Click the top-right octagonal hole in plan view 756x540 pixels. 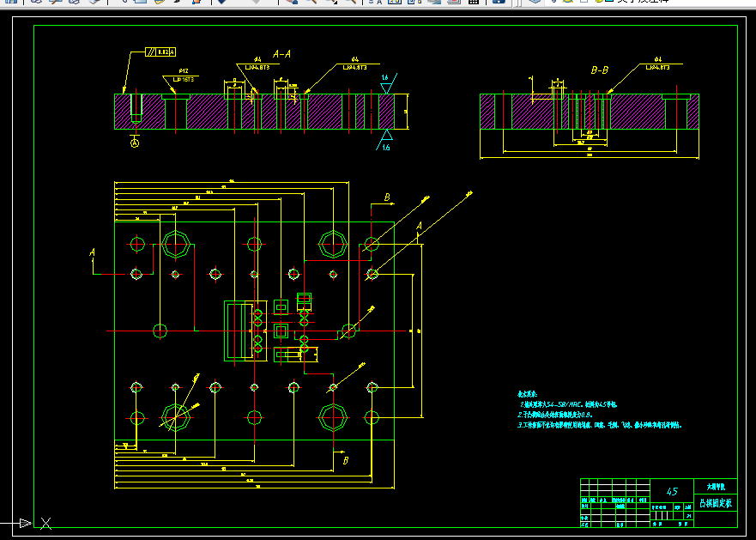(333, 244)
